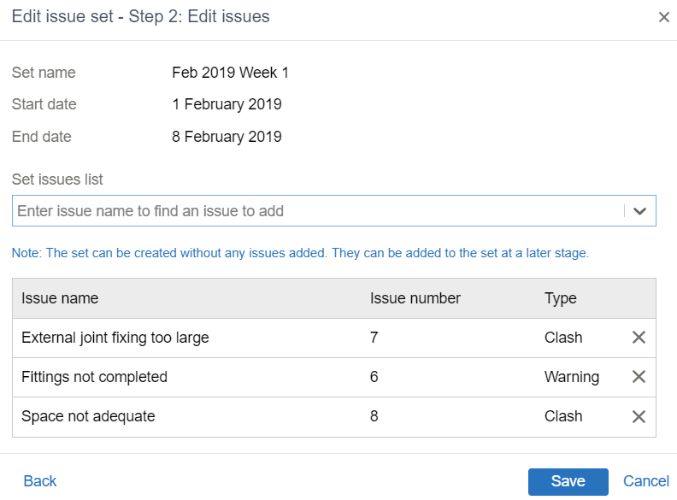Screen dimensions: 677x500
Task: Click issue number 7 cell
Action: tap(374, 337)
